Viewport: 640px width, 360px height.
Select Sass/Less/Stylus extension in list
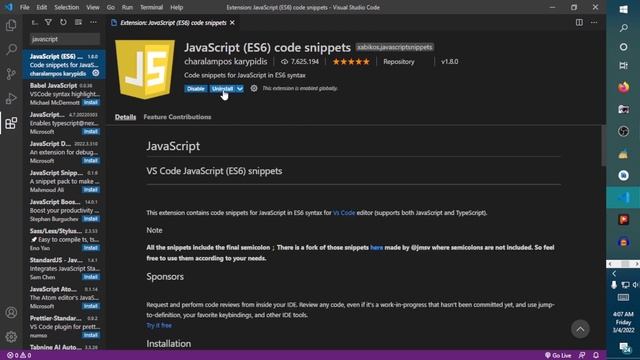[64, 239]
